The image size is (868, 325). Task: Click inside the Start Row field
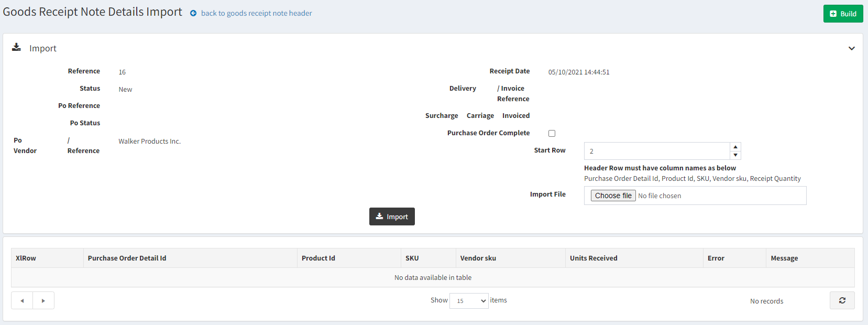(657, 151)
